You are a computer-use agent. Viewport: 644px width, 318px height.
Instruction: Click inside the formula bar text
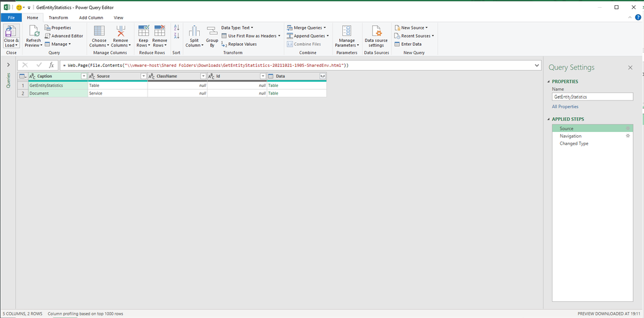[206, 65]
